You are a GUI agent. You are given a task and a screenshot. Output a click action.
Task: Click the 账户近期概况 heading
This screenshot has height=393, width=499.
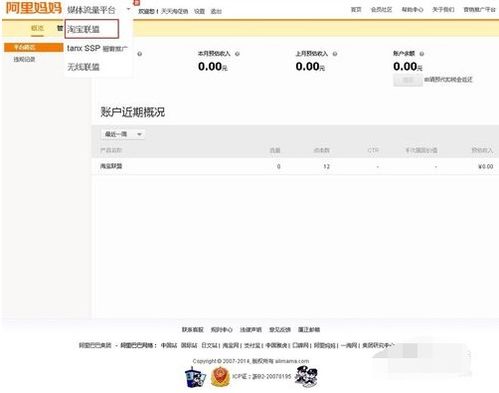[x=133, y=112]
